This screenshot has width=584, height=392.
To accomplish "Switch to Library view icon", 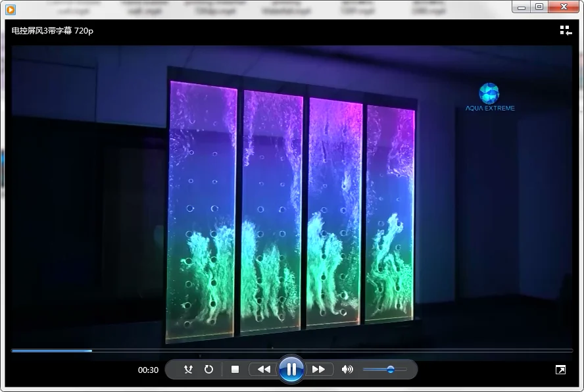I will click(565, 30).
